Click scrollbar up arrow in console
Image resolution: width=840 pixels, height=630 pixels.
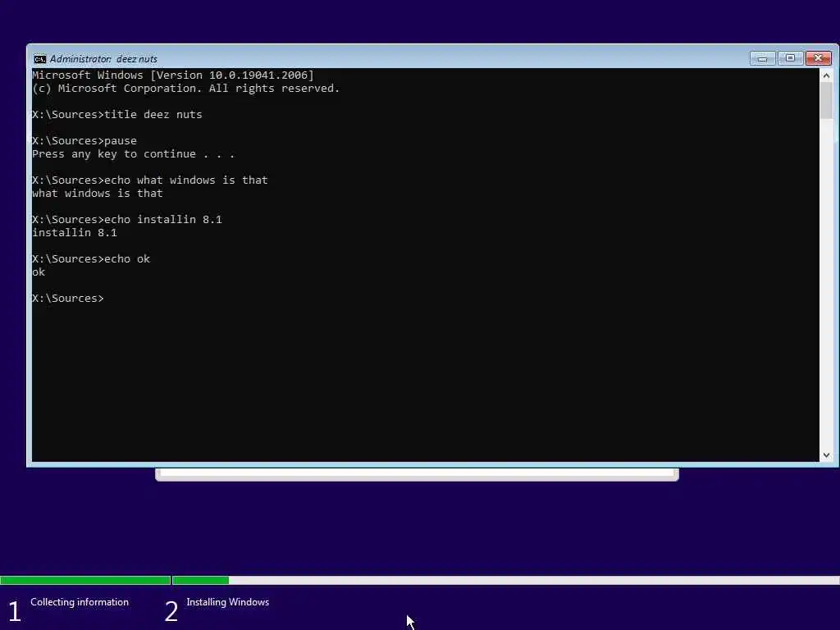pos(826,75)
